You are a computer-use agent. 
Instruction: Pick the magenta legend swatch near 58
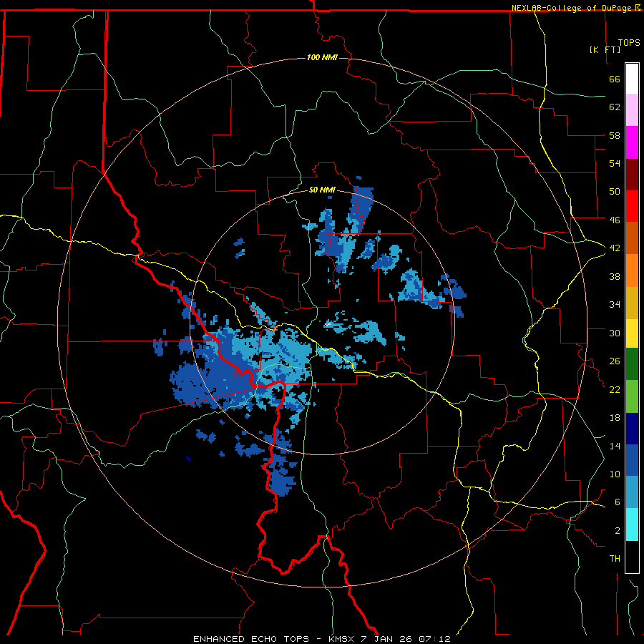click(x=632, y=142)
